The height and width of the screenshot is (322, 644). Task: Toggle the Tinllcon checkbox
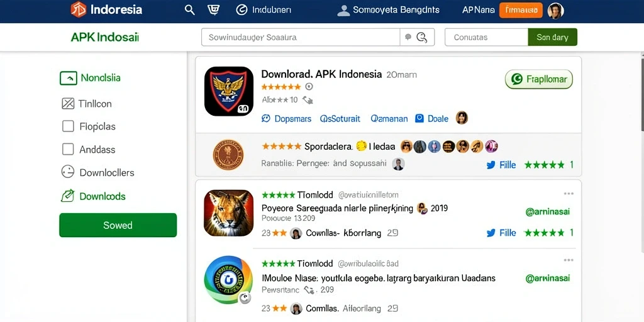point(68,104)
